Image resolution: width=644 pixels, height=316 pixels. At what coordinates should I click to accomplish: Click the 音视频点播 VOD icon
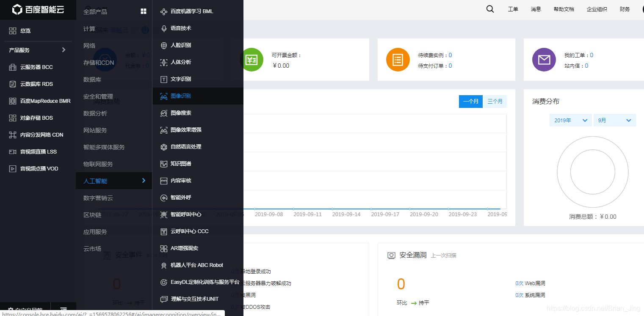click(13, 169)
